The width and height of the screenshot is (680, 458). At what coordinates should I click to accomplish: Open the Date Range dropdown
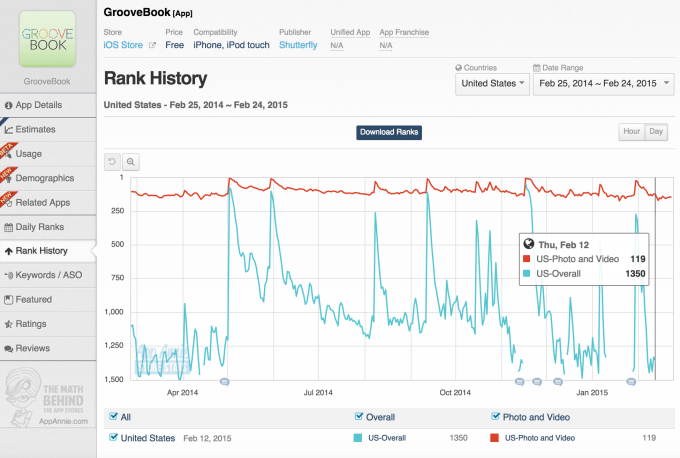click(603, 84)
